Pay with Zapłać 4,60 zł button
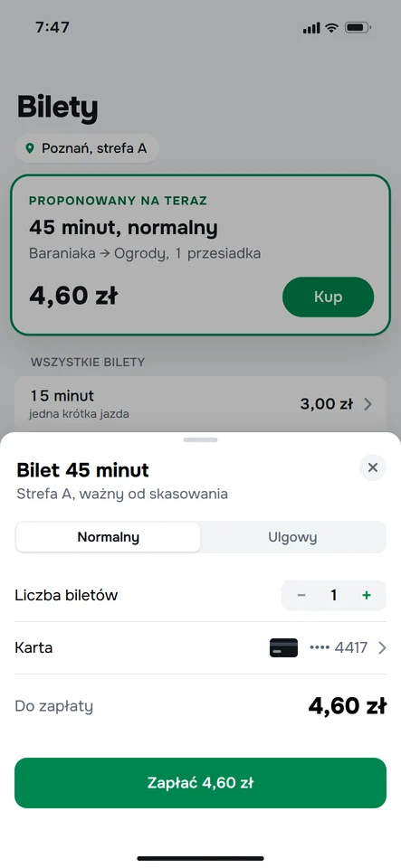The width and height of the screenshot is (401, 868). click(201, 783)
